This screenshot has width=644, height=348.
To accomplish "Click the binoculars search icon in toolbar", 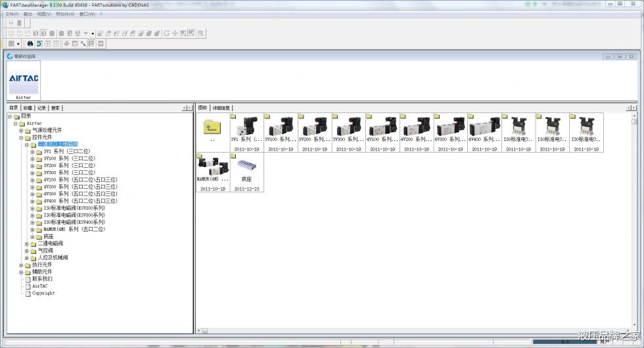I will (30, 43).
